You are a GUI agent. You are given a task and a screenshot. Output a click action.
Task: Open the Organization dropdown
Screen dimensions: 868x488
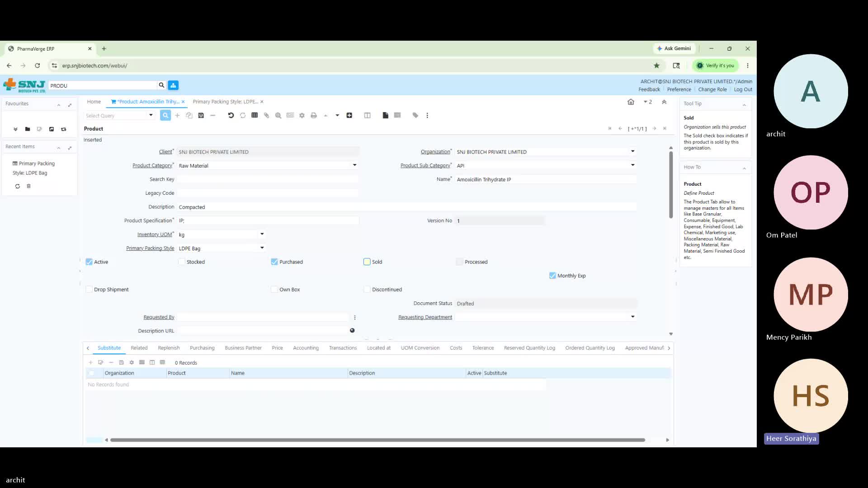(632, 151)
